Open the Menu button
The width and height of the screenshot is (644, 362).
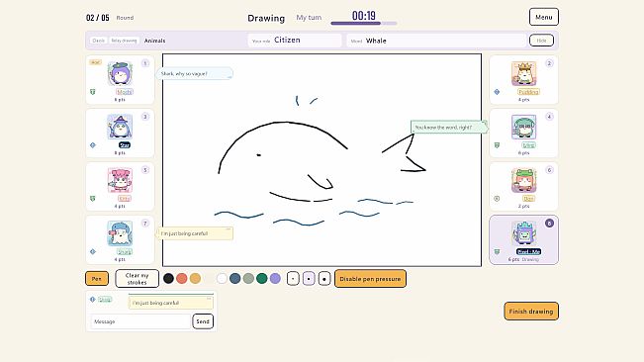click(x=544, y=17)
